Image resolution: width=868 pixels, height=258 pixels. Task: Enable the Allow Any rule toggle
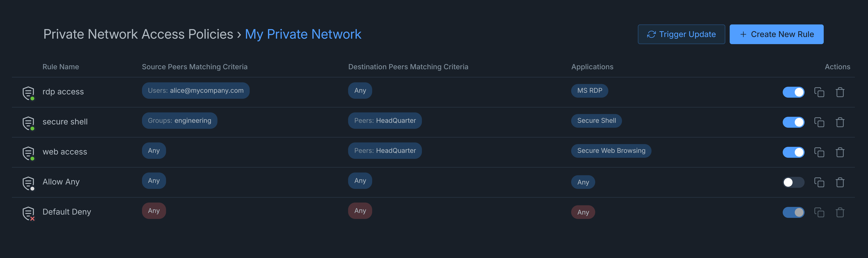(x=793, y=182)
